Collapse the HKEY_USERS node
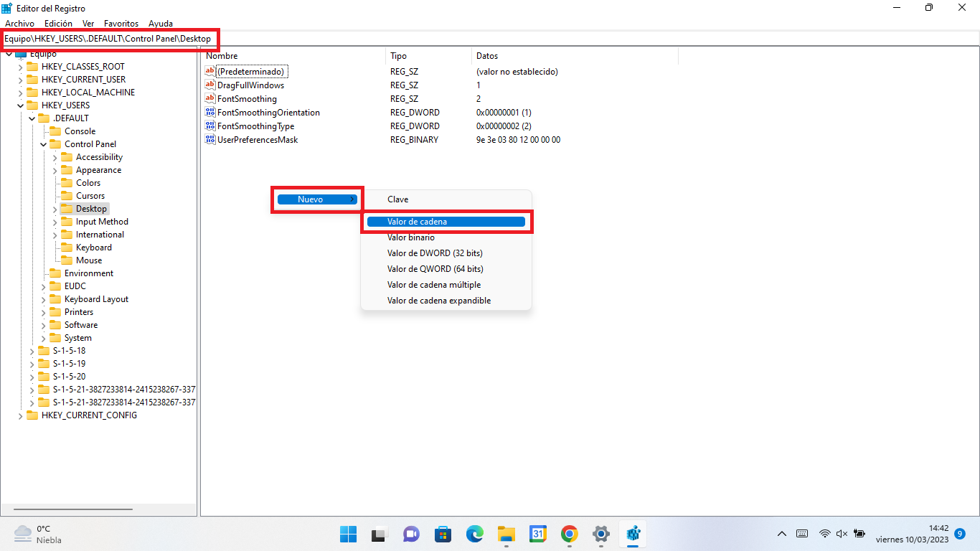Screen dimensions: 980x551 point(20,105)
